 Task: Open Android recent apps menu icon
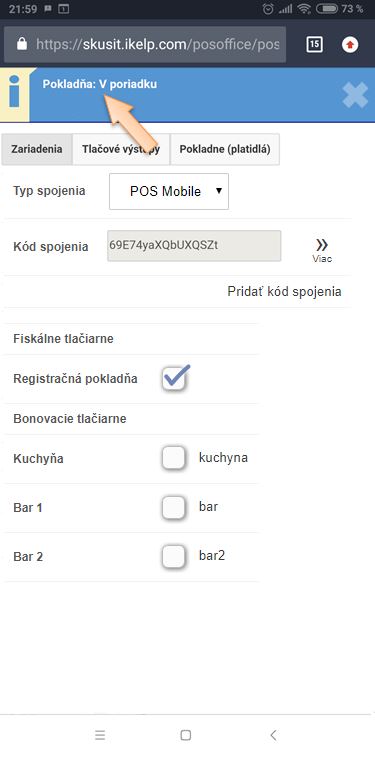point(100,735)
